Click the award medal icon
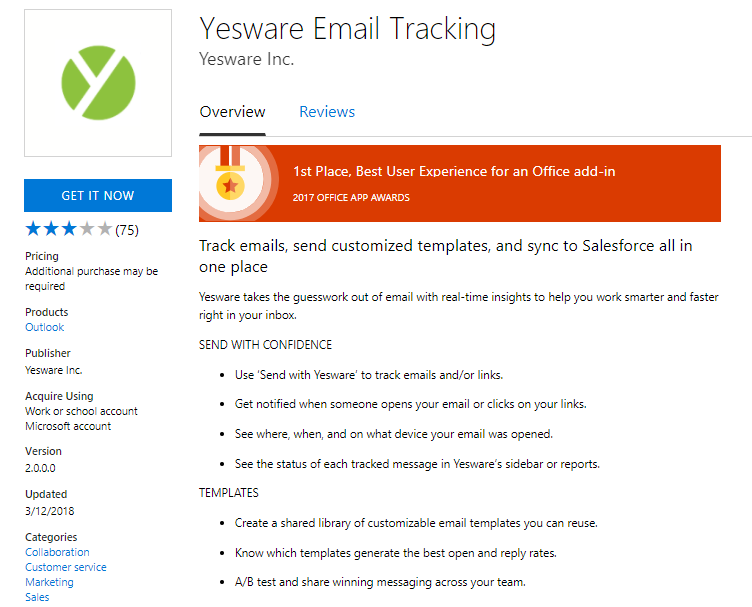752x607 pixels. pyautogui.click(x=231, y=183)
